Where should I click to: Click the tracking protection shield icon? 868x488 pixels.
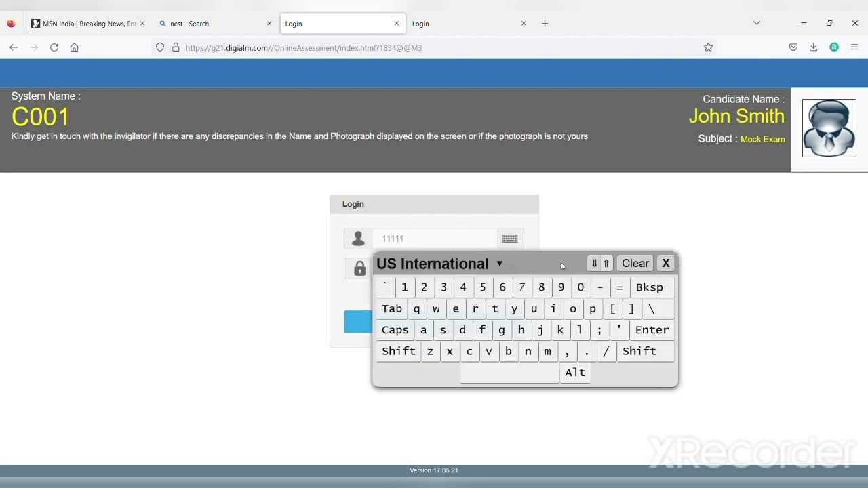point(160,47)
